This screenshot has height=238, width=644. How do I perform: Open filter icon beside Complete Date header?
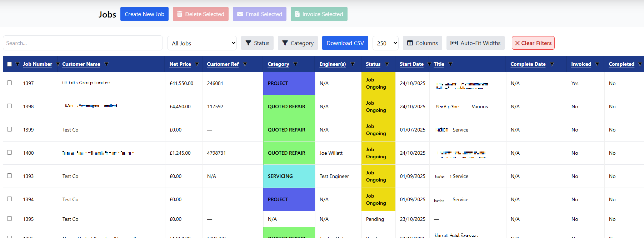[x=552, y=64]
